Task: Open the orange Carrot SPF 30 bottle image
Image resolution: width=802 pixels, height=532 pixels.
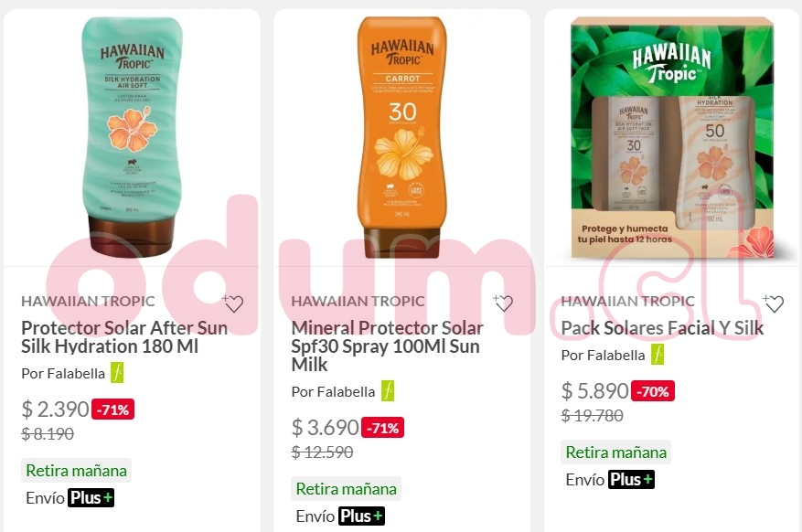Action: pos(402,137)
